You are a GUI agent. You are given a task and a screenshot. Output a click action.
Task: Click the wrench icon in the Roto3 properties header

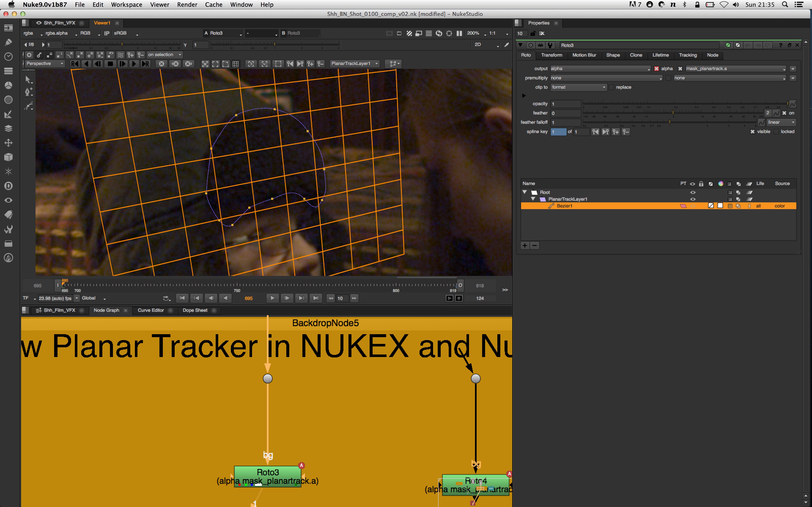[551, 45]
